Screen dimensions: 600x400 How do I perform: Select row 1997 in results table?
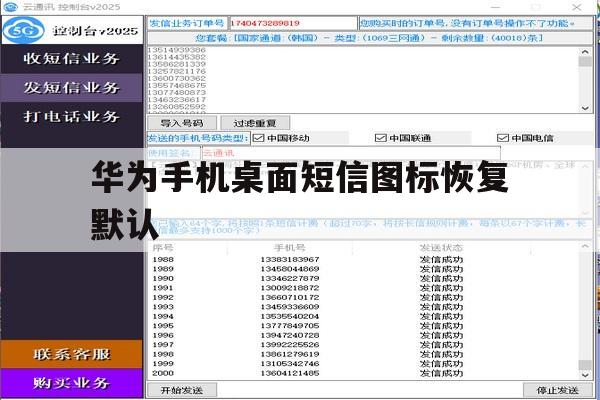[x=364, y=344]
